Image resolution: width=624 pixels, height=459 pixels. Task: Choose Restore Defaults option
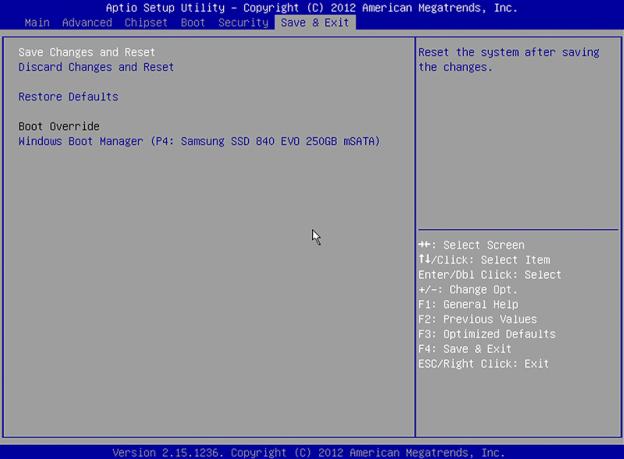pyautogui.click(x=68, y=97)
